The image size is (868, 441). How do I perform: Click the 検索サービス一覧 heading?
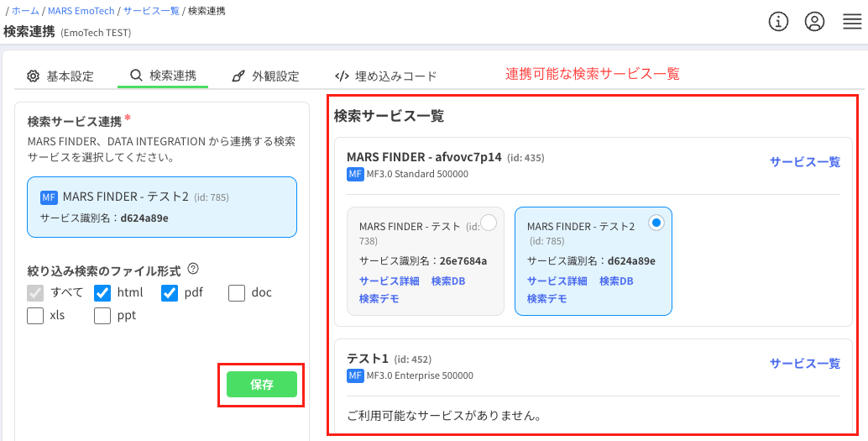tap(390, 117)
